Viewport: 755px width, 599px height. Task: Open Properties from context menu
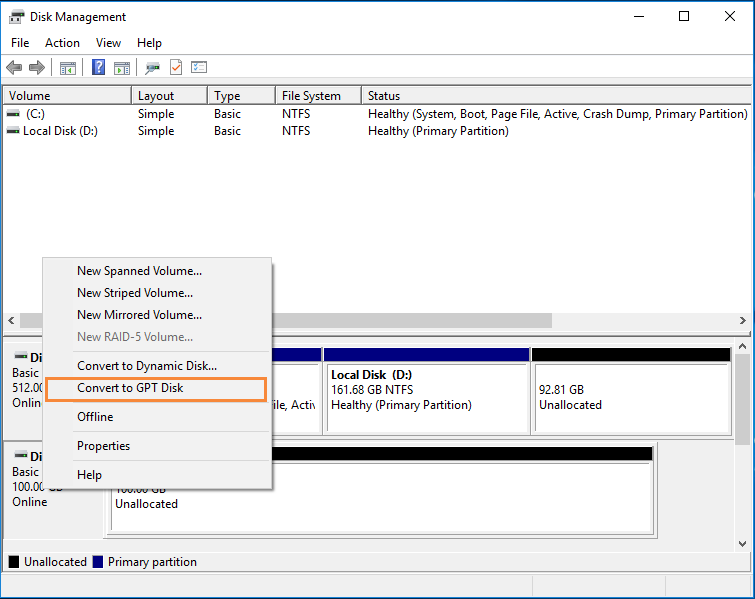(x=157, y=446)
